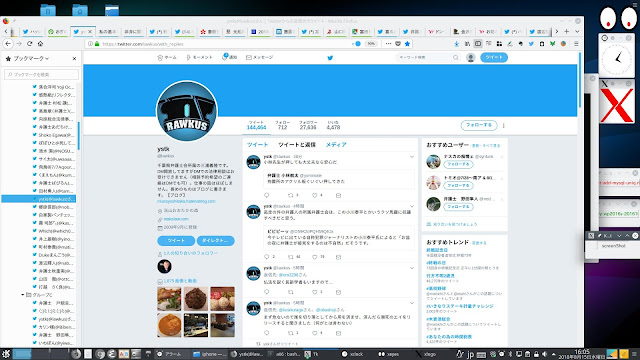640x360 pixels.
Task: Open account avatar menu in Twitter header
Action: (471, 58)
